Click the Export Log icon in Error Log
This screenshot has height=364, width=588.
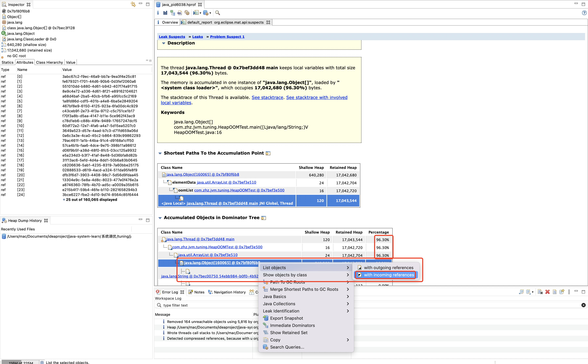click(521, 292)
